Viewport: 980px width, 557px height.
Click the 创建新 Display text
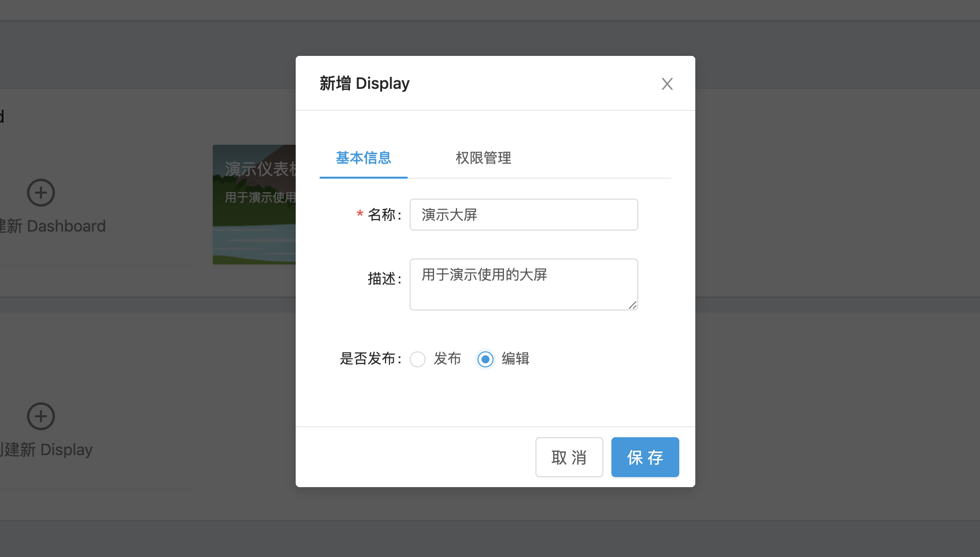click(46, 450)
